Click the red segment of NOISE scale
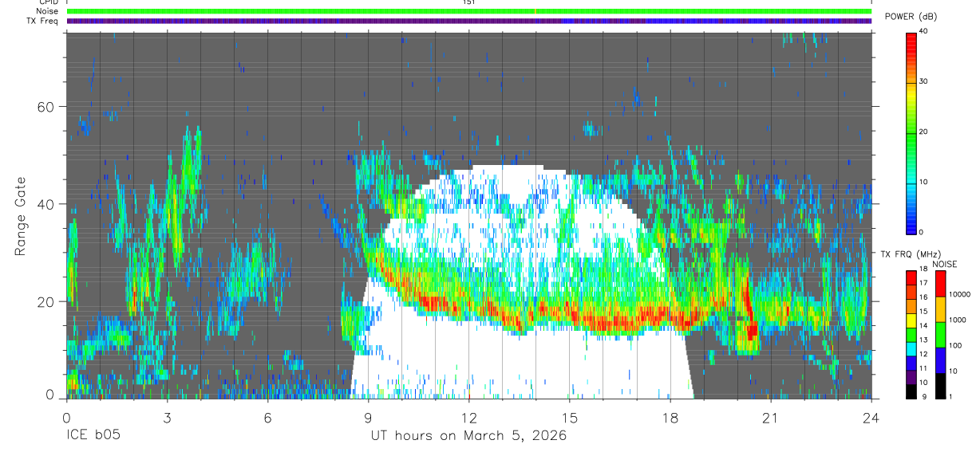Screen dimensions: 980x452 point(940,284)
